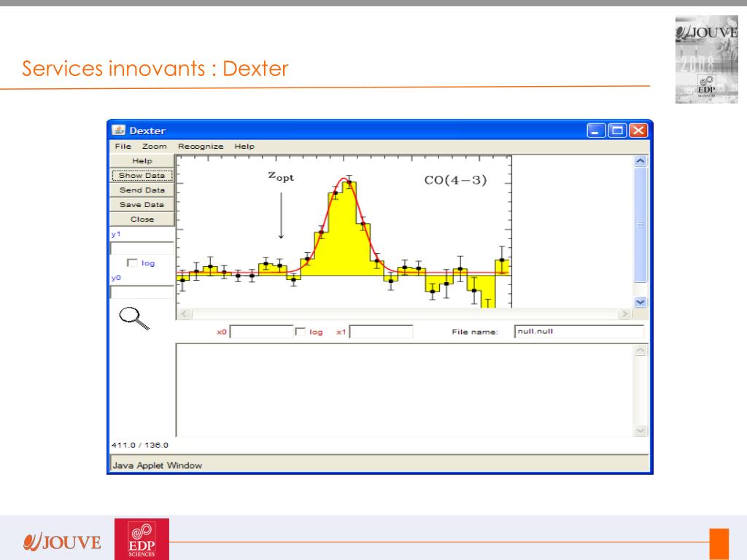Click the plot's vertical scrollbar up arrow
Screen dimensions: 747x560
pyautogui.click(x=640, y=161)
